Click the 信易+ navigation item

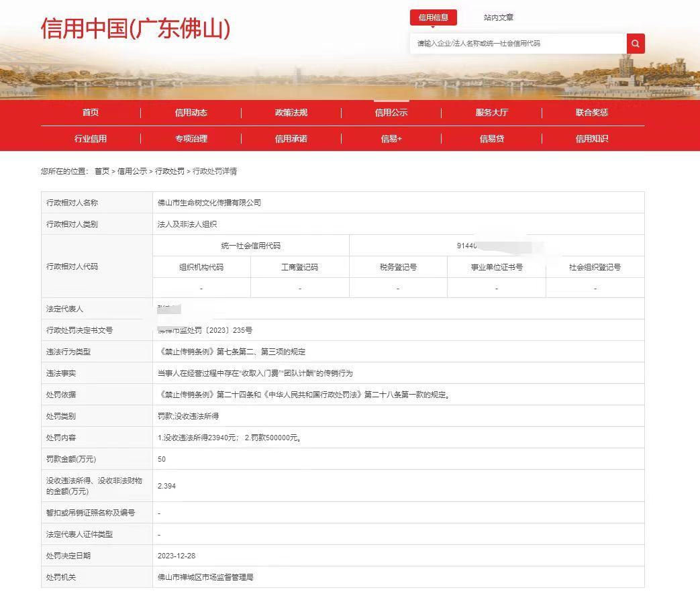(x=391, y=139)
